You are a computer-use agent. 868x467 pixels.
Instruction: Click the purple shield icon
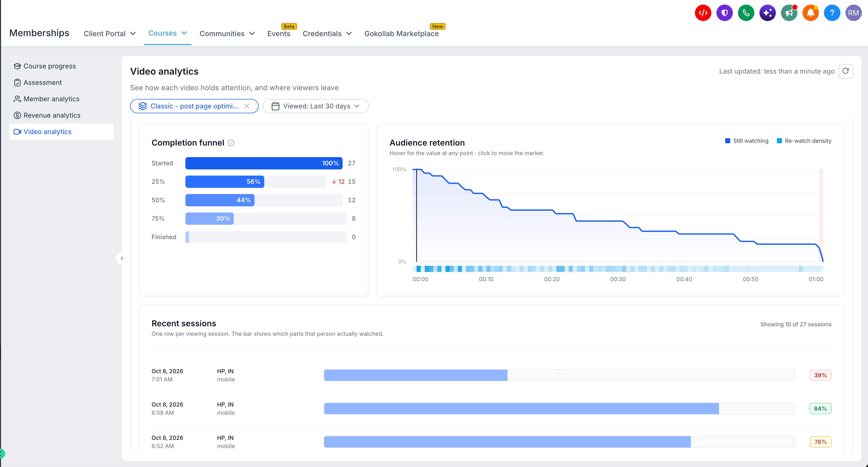coord(724,13)
